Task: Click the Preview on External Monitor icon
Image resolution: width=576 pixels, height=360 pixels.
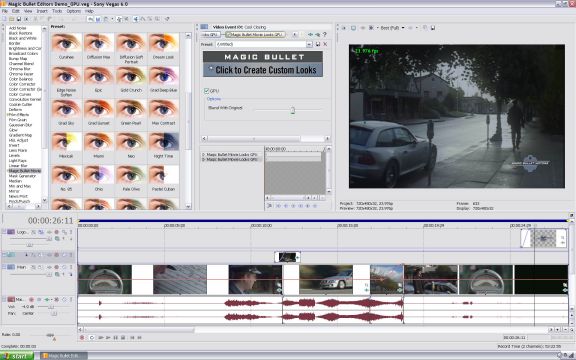Action: point(353,28)
